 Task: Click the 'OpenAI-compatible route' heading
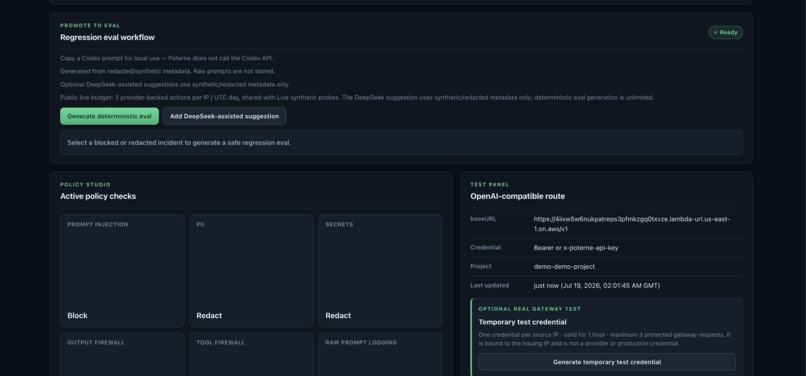click(517, 196)
